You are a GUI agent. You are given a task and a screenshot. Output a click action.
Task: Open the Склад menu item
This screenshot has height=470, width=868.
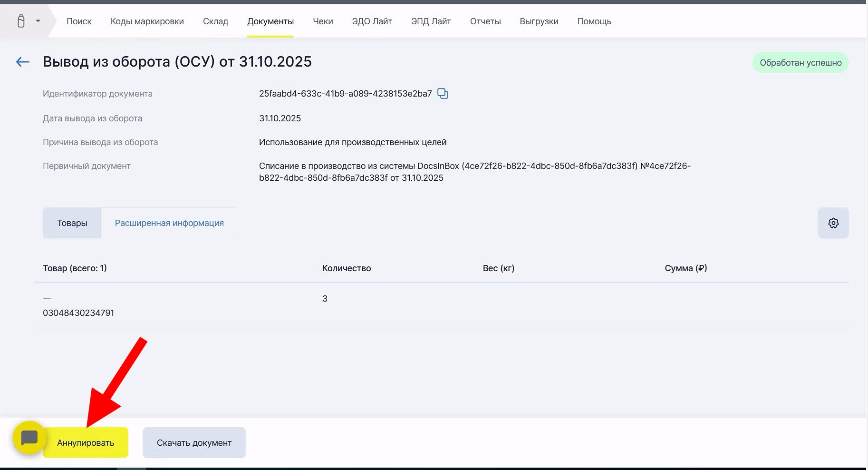pyautogui.click(x=215, y=21)
